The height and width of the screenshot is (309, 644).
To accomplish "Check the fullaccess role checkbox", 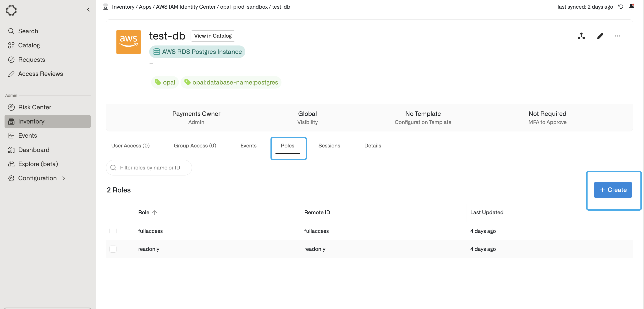I will pos(113,231).
